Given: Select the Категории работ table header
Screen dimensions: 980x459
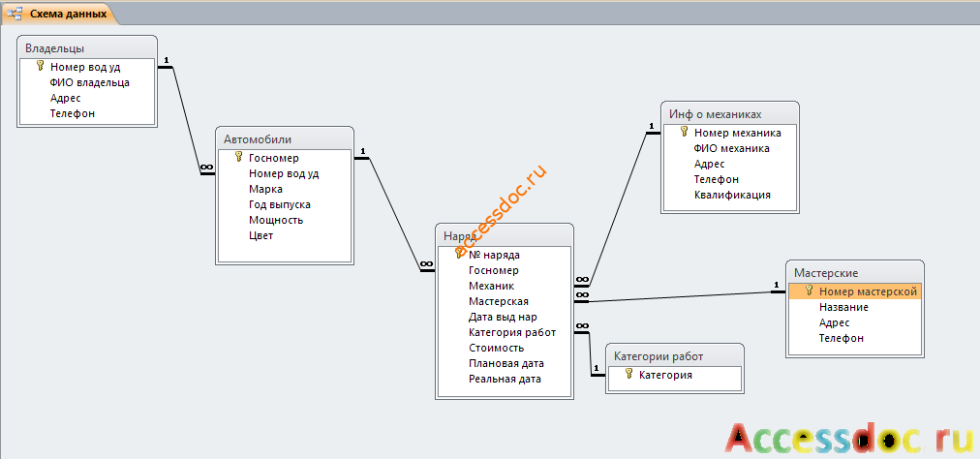Looking at the screenshot, I should point(675,356).
